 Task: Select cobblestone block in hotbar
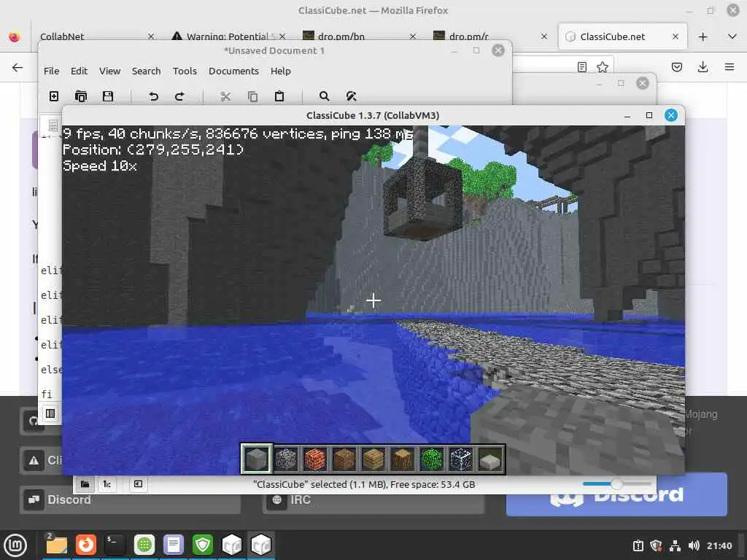(286, 459)
